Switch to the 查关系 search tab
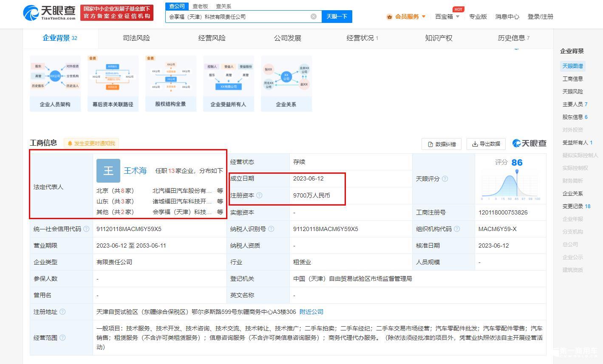Image resolution: width=603 pixels, height=364 pixels. pos(224,6)
